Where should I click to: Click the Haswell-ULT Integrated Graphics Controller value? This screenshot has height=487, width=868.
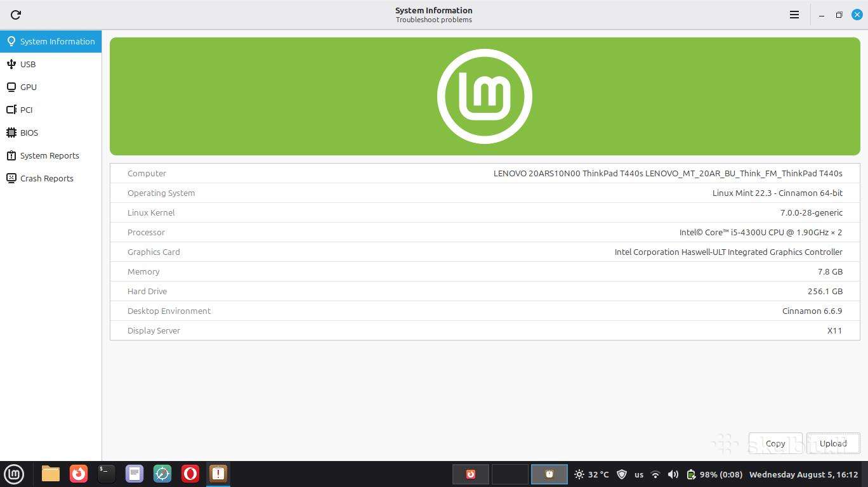click(728, 252)
